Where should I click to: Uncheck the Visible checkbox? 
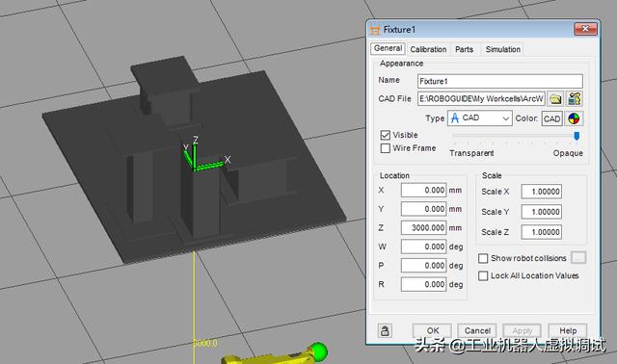click(x=386, y=135)
